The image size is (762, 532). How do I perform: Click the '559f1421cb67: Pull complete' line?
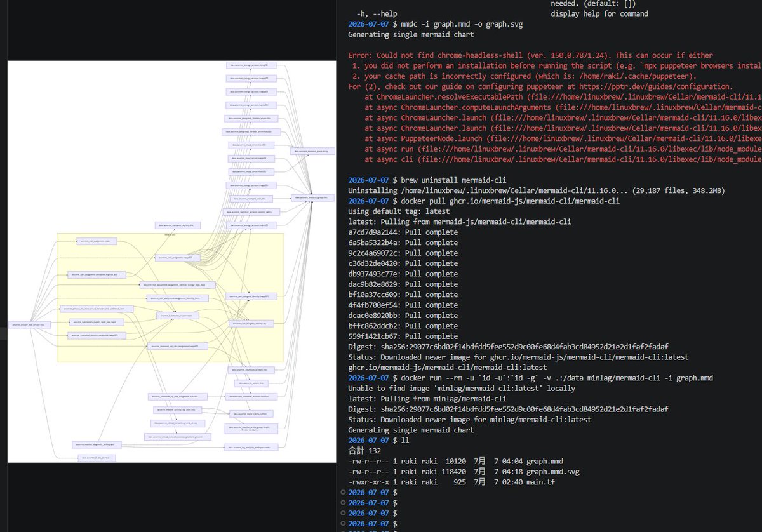pos(403,336)
